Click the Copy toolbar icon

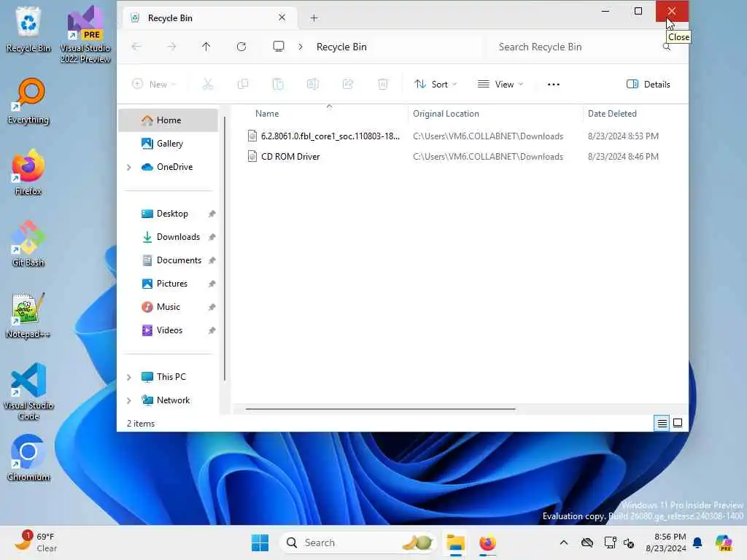[243, 85]
